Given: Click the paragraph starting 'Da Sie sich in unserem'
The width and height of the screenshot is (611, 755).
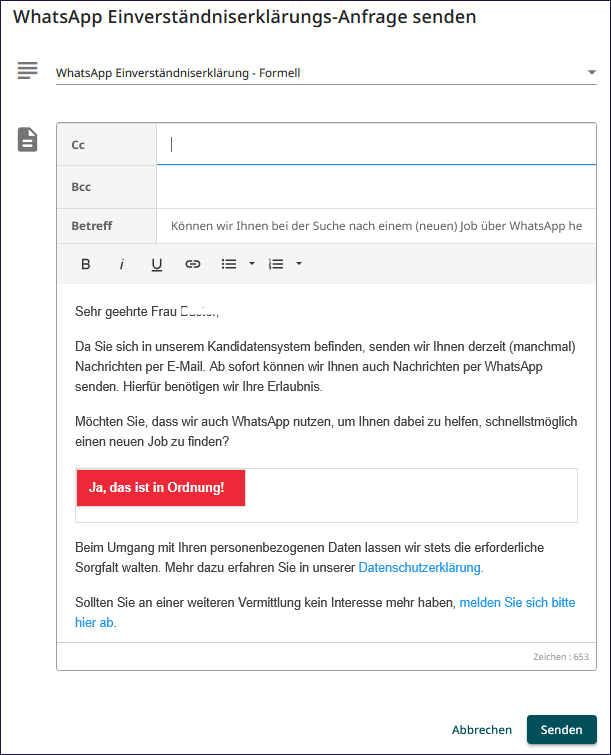Looking at the screenshot, I should (325, 367).
